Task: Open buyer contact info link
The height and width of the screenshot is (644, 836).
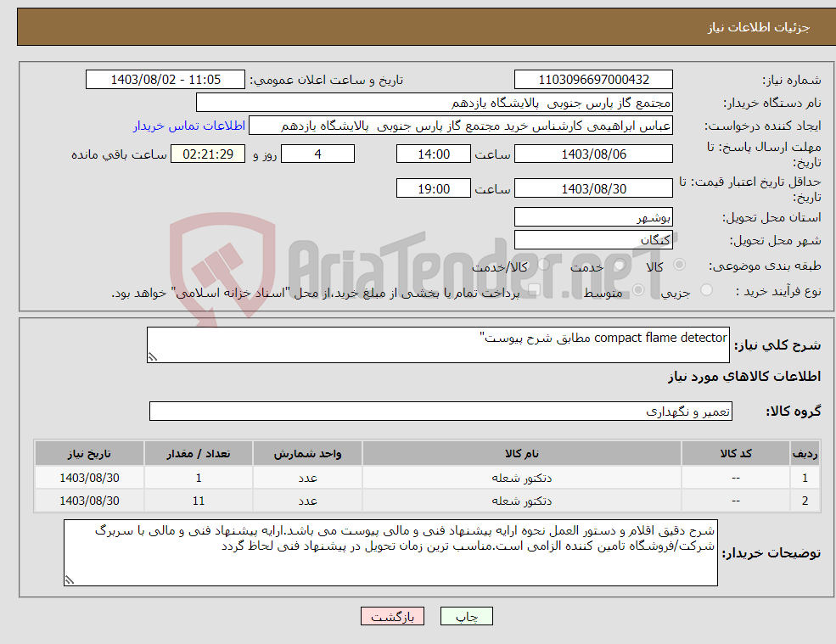Action: pos(189,126)
